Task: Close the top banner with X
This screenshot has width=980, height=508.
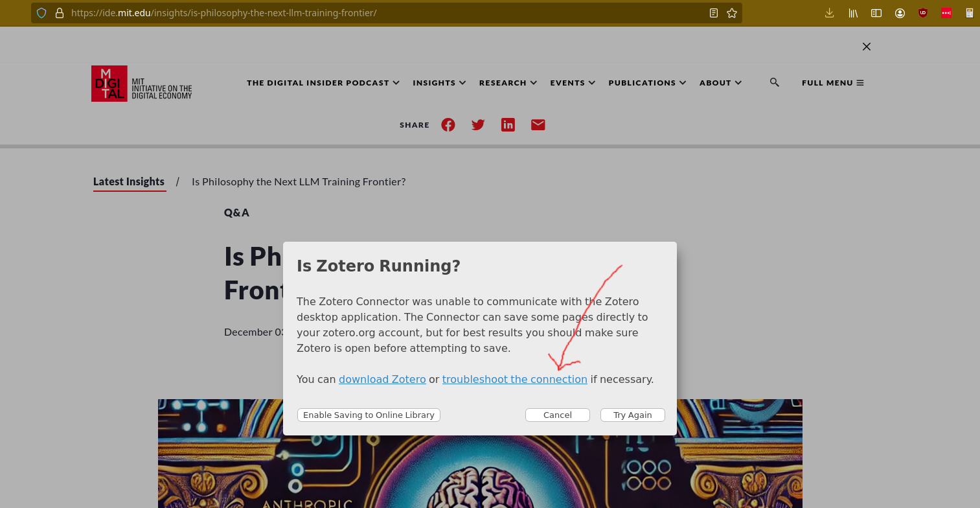Action: tap(867, 47)
